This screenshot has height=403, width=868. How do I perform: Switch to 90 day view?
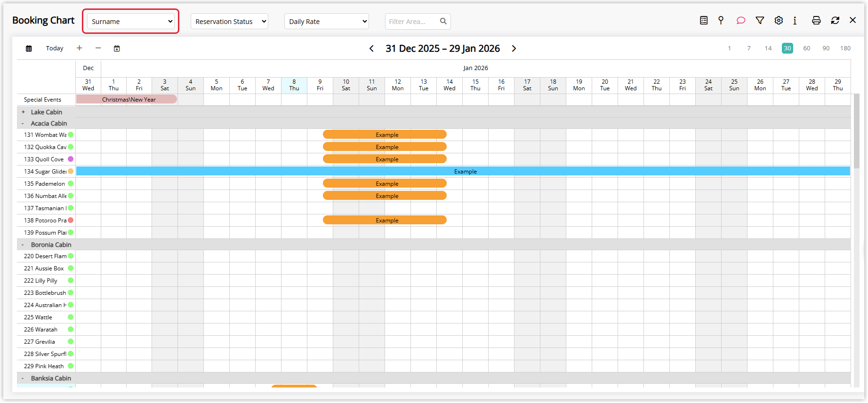[826, 48]
